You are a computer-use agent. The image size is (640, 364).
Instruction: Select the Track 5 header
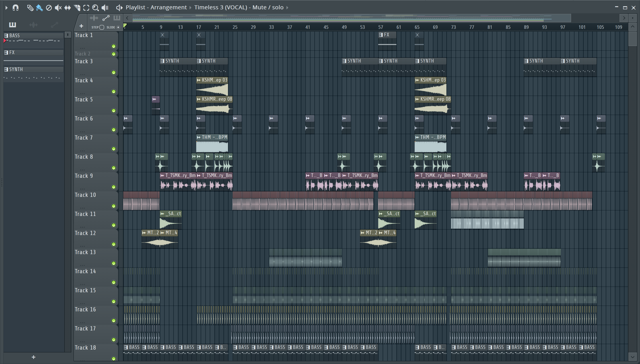[96, 105]
